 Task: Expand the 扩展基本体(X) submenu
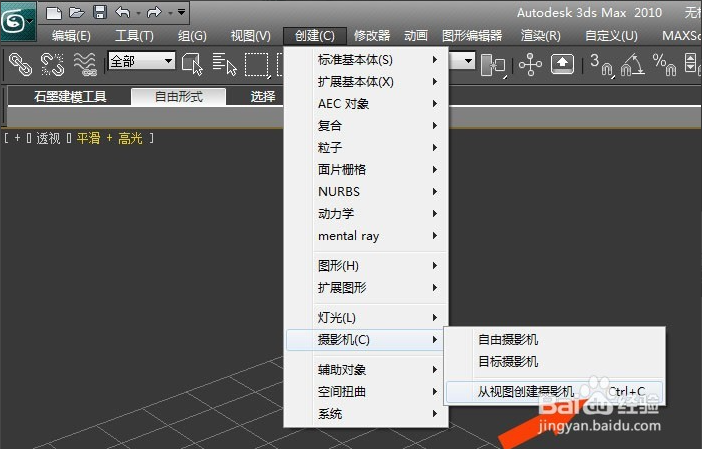click(x=366, y=81)
